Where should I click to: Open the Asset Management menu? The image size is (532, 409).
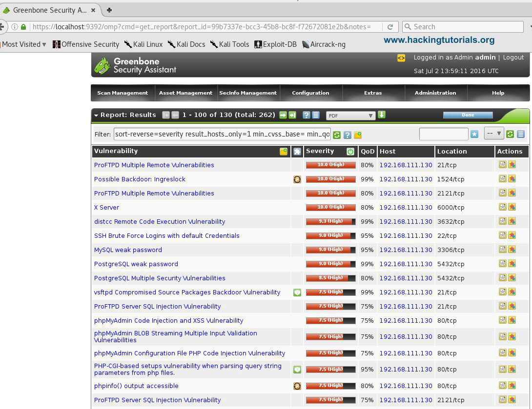(185, 93)
